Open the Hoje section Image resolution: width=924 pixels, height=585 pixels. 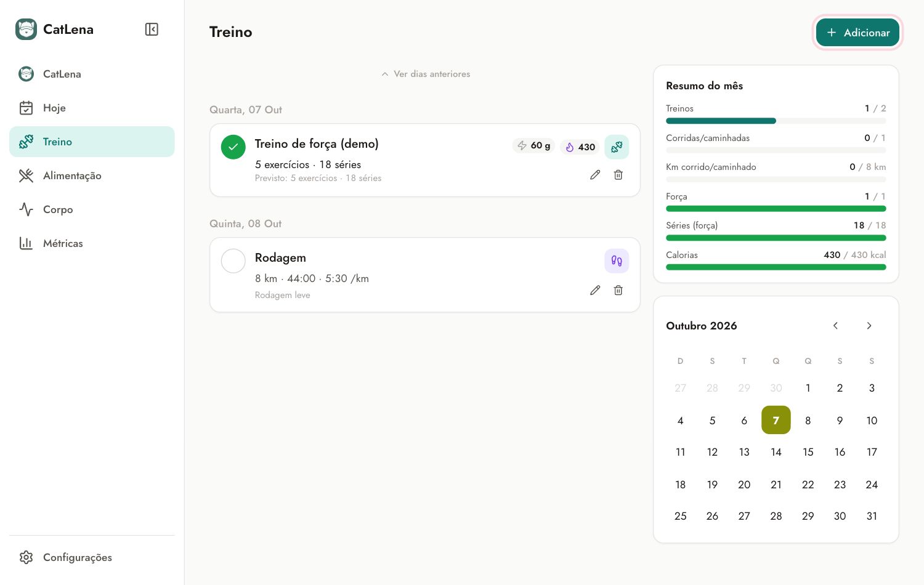click(x=92, y=108)
